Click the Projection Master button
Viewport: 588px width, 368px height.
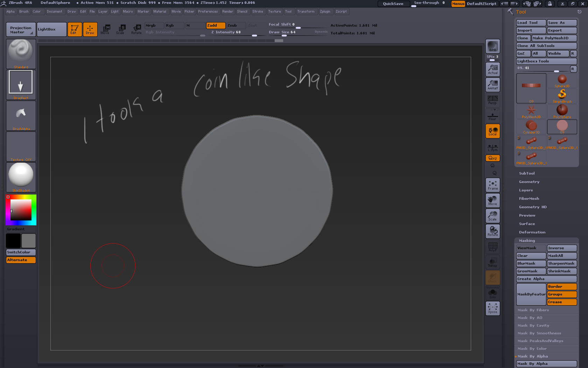(x=21, y=29)
